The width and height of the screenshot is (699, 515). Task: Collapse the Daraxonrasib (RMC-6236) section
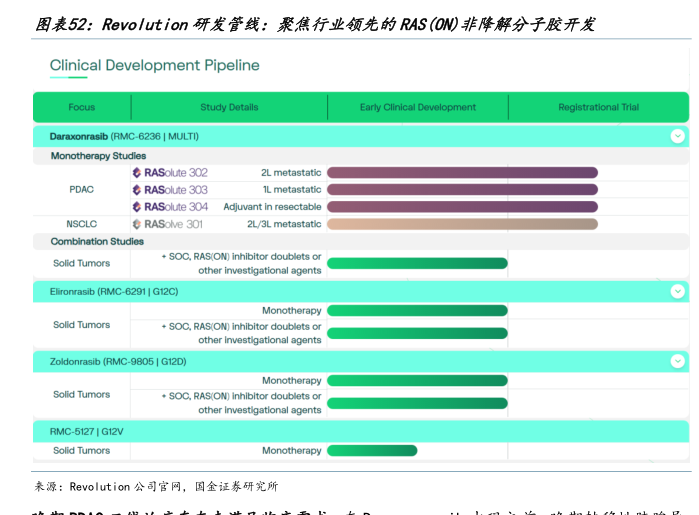coord(677,136)
